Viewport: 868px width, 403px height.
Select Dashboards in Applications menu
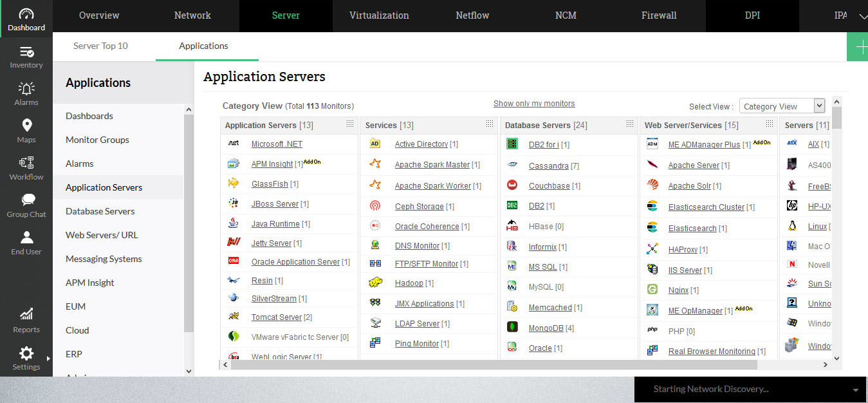(89, 116)
